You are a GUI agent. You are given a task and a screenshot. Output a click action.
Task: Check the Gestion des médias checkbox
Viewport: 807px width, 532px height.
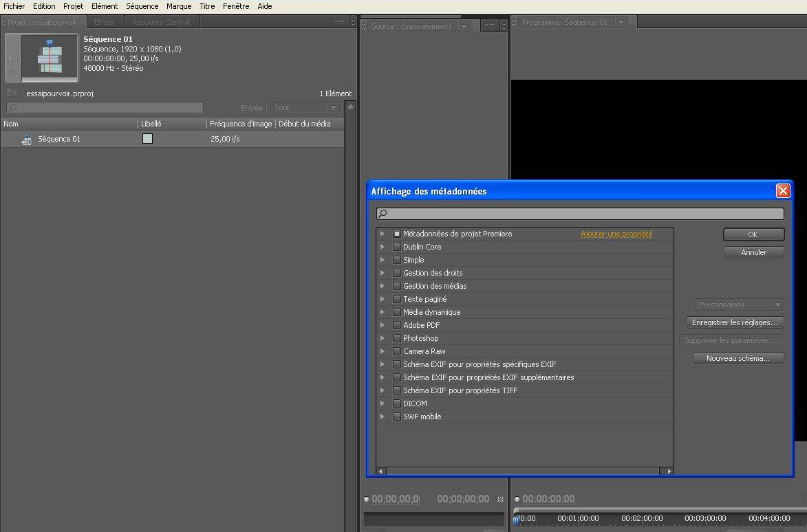(397, 286)
